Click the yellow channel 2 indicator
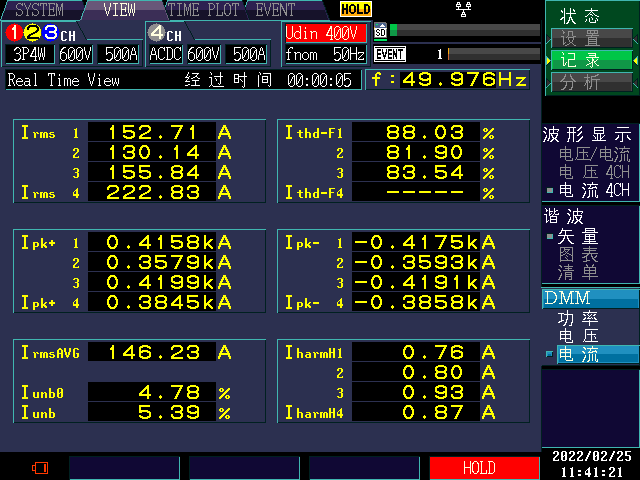 [x=32, y=33]
